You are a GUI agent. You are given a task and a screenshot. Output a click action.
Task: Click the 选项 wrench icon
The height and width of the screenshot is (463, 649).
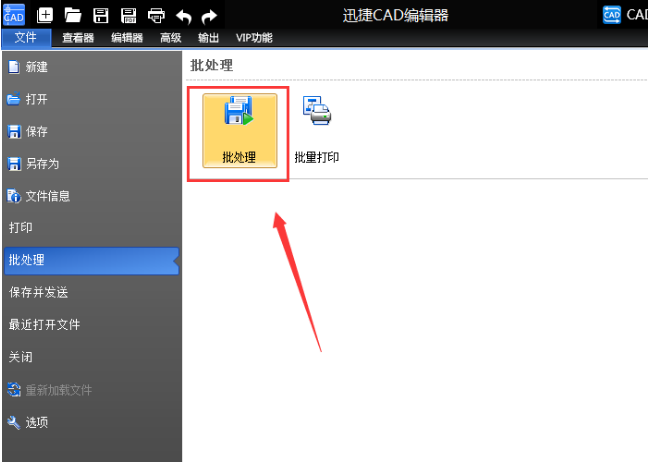(x=14, y=422)
